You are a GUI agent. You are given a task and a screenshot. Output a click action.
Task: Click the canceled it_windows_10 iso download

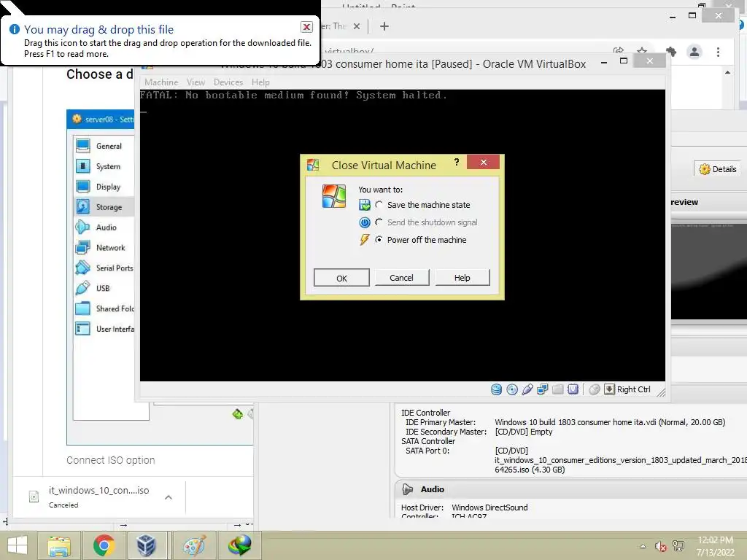point(98,497)
